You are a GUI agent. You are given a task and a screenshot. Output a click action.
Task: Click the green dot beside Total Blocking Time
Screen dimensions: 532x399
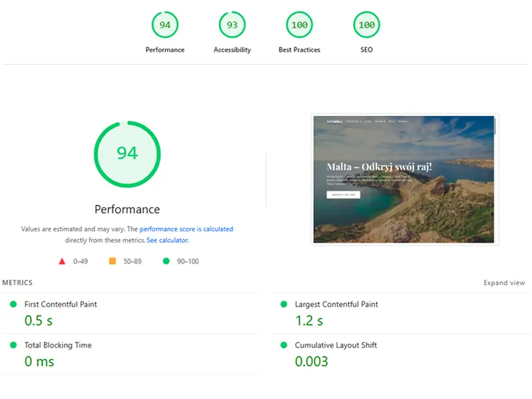(13, 345)
